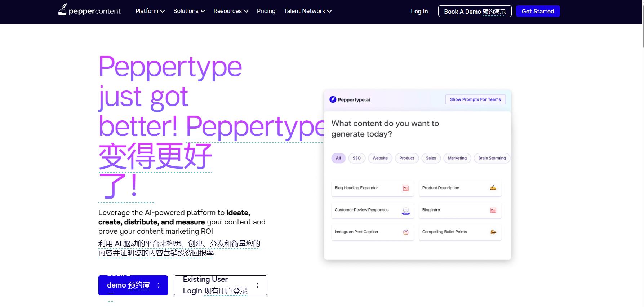Click the Customer Review Responses chat icon
This screenshot has height=307, width=644.
coord(406,210)
